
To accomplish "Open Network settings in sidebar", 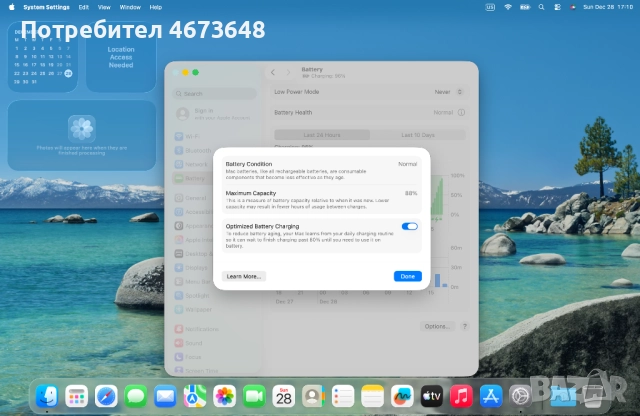I will 193,164.
